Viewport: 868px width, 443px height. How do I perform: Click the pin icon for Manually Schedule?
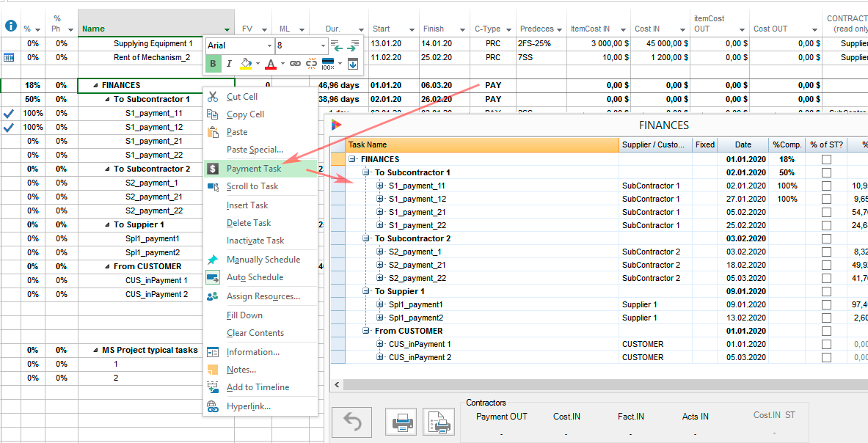point(213,260)
